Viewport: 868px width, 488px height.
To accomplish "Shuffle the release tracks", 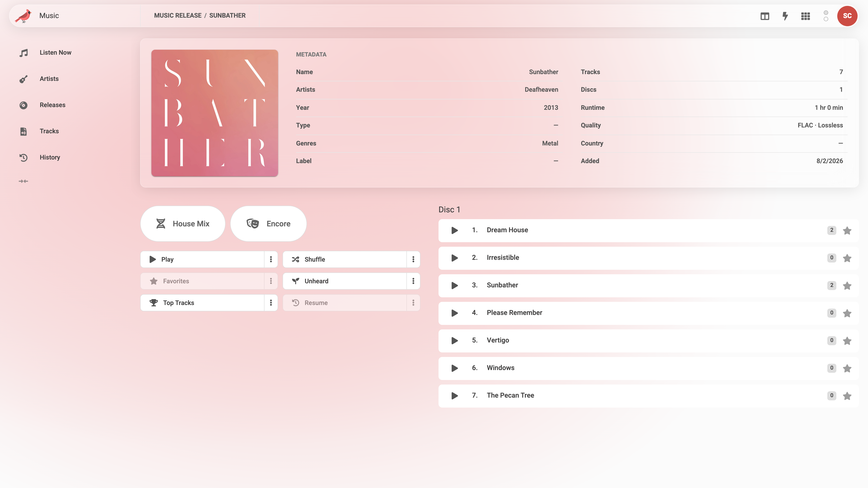I will [x=345, y=259].
